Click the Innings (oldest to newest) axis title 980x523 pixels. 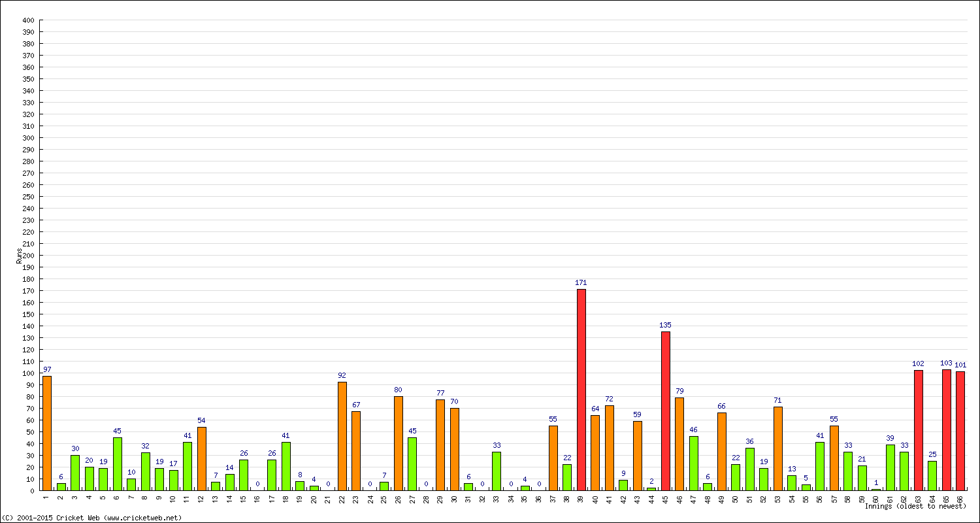pos(915,506)
